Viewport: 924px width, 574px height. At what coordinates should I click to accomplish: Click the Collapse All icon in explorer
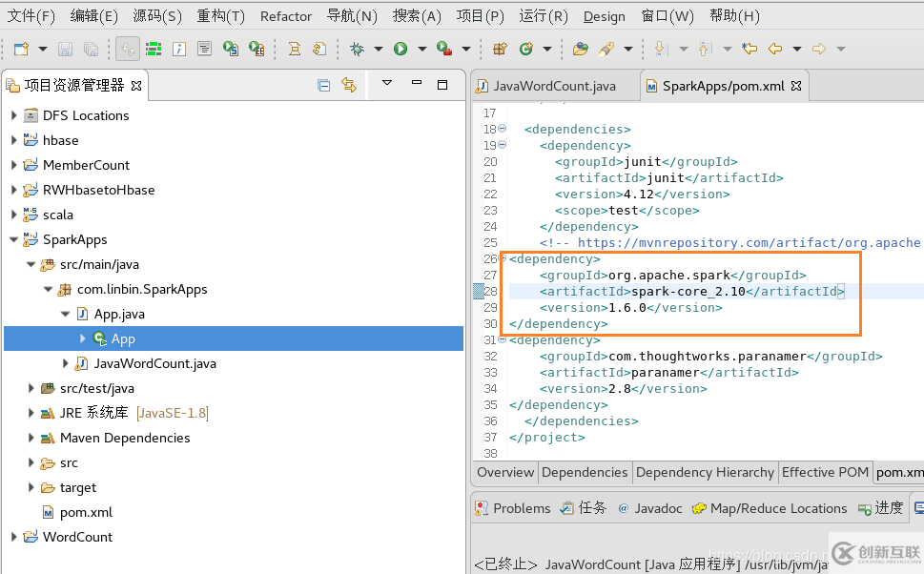pos(323,86)
